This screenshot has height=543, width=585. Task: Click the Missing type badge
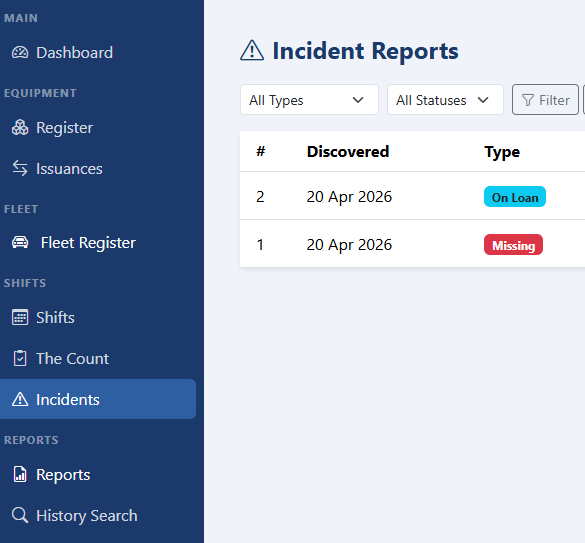point(513,245)
